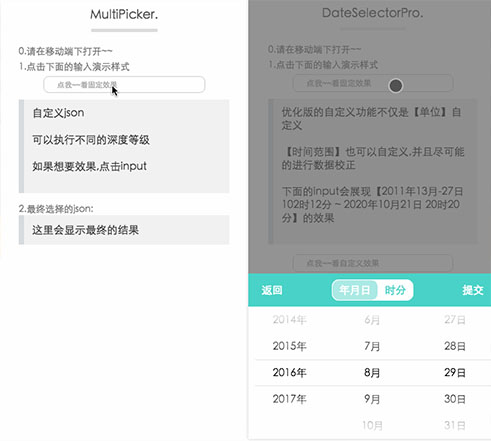Screen dimensions: 491x441
Task: Select 2017年 in the year column
Action: 289,399
